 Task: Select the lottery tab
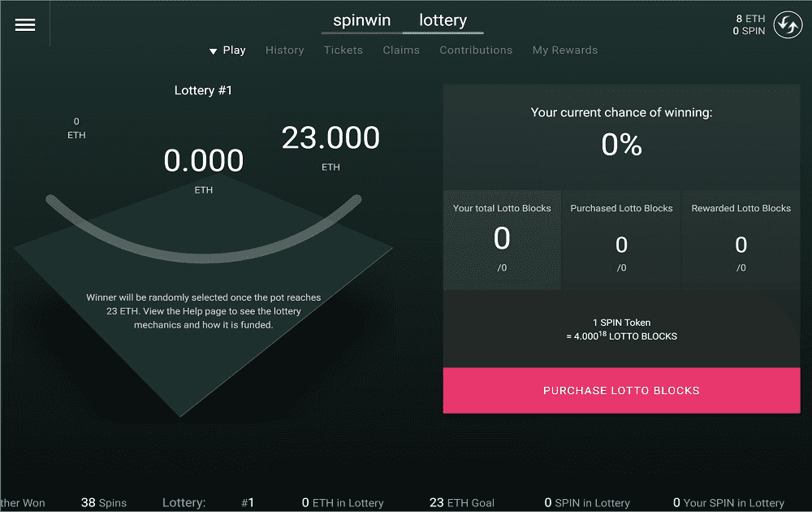pos(443,20)
